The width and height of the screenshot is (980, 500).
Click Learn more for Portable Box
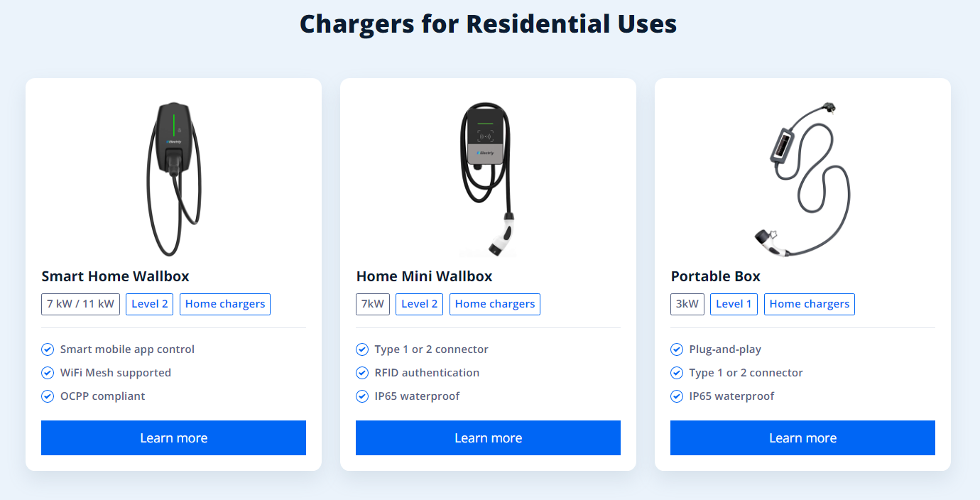802,437
